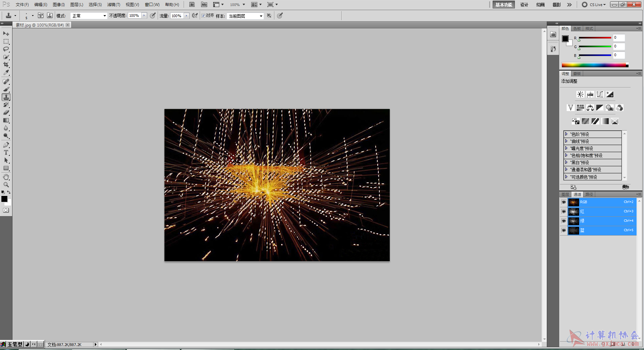Select the Blur tool
Viewport: 644px width, 350px height.
point(6,128)
